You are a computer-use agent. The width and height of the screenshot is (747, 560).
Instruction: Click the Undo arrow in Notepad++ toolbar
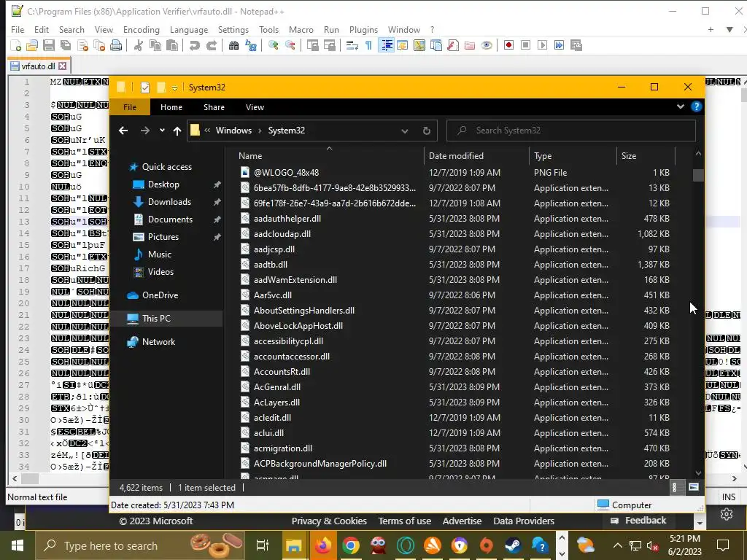click(x=194, y=45)
